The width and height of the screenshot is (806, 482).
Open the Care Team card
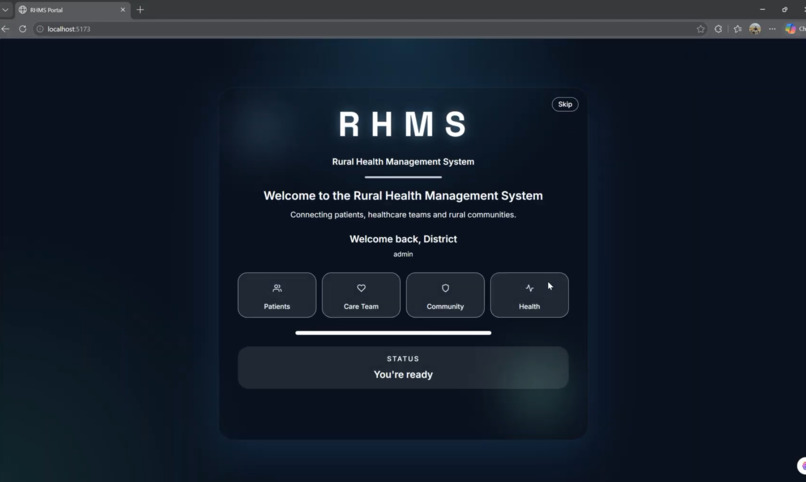[x=361, y=295]
